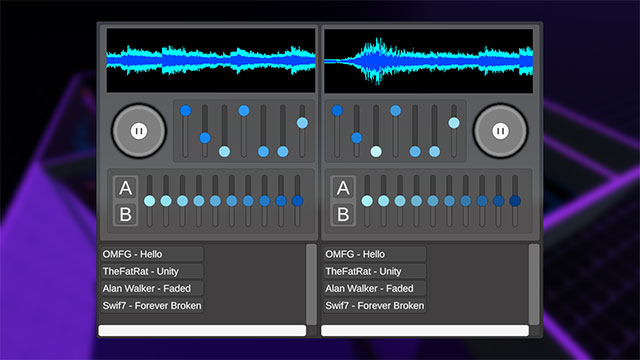Pause the left deck turntable
This screenshot has height=360, width=640.
[x=139, y=131]
